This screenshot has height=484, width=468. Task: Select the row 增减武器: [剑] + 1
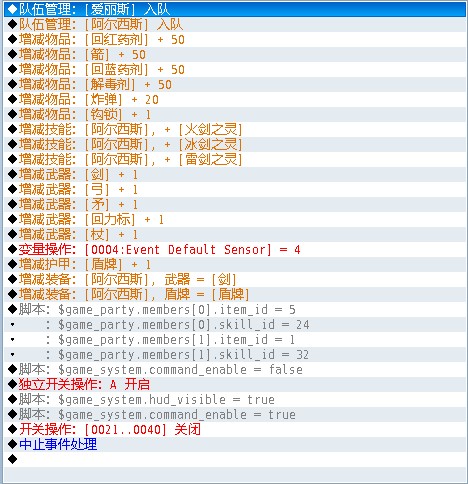pos(235,174)
